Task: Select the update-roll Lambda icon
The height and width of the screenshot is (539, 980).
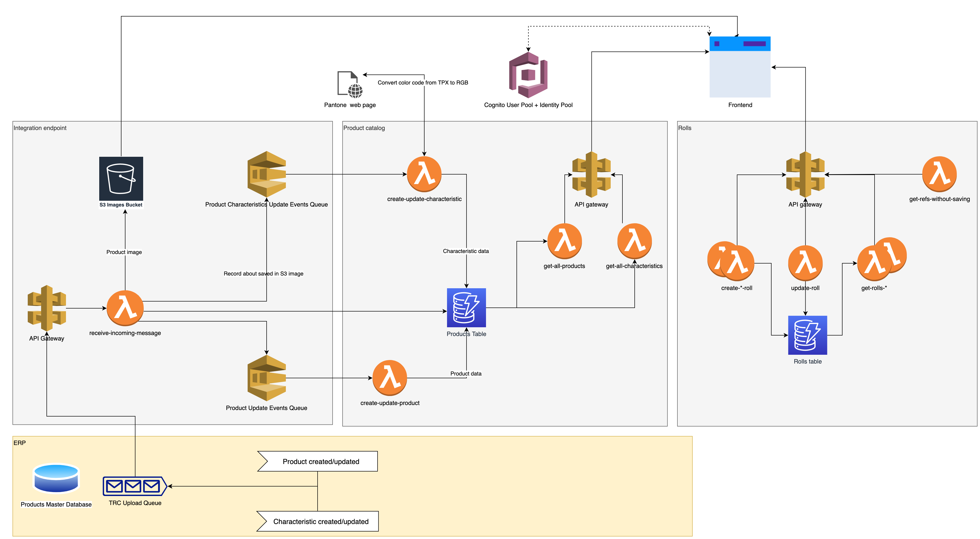Action: [x=805, y=263]
